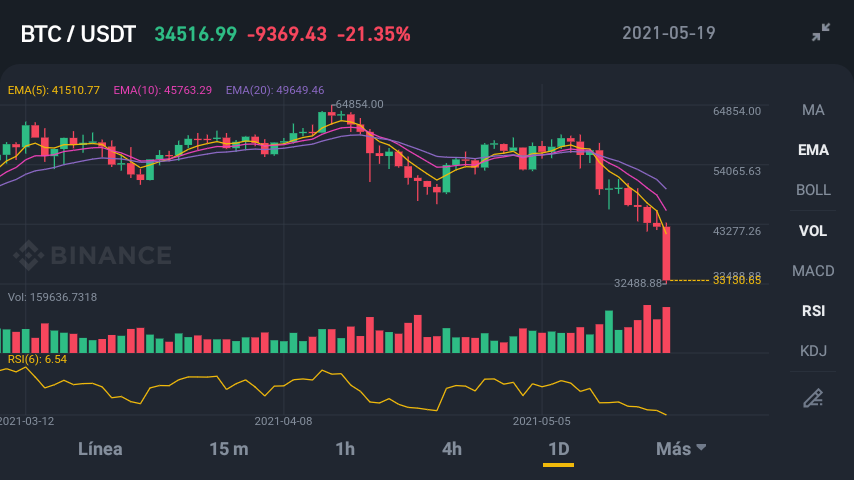
Task: Select the 1D timeframe tab
Action: click(558, 448)
